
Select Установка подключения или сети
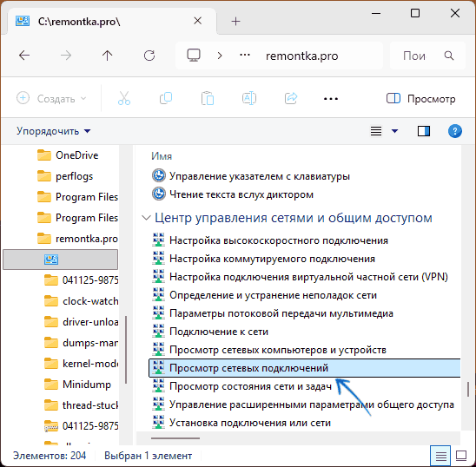coord(241,423)
